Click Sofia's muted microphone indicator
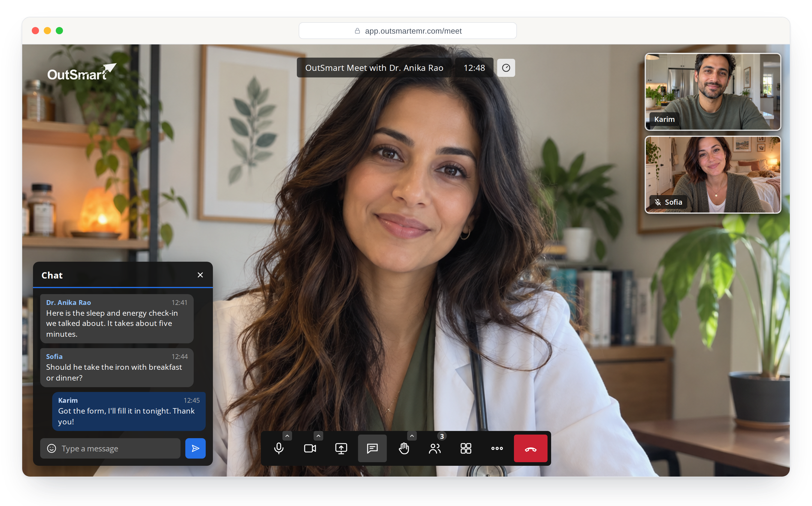 (x=658, y=202)
